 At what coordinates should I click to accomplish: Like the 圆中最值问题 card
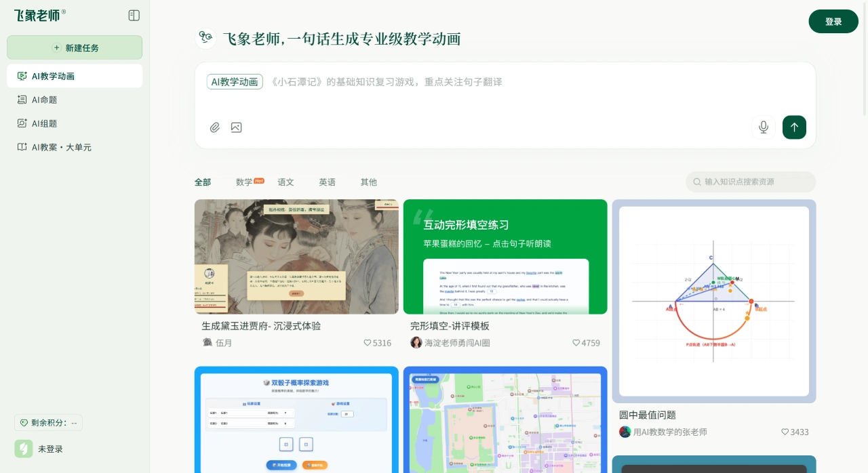click(x=785, y=432)
